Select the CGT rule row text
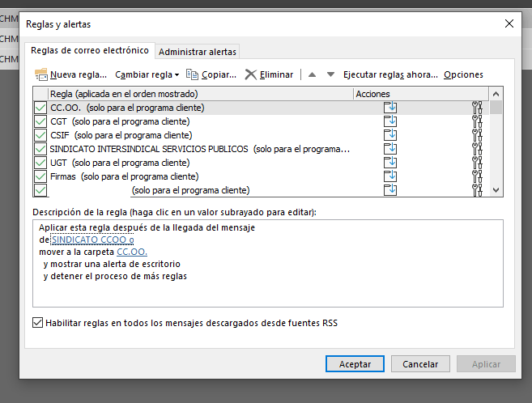Viewport: 532px width, 403px height. 120,121
